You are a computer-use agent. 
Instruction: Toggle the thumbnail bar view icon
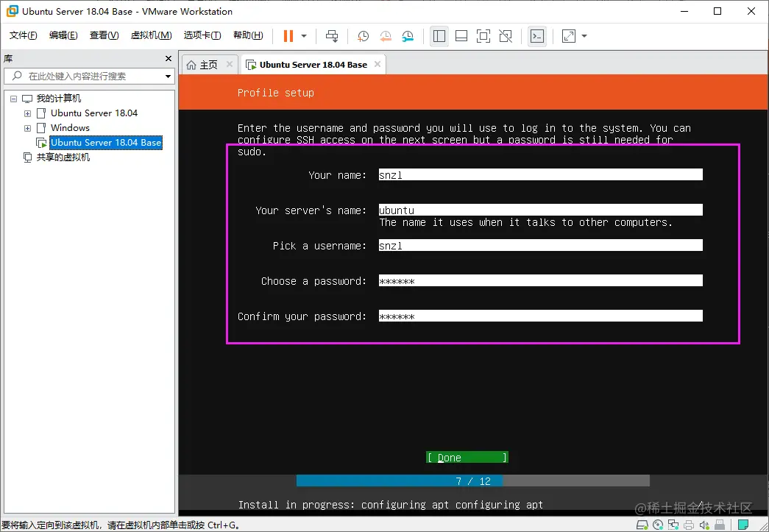tap(461, 36)
